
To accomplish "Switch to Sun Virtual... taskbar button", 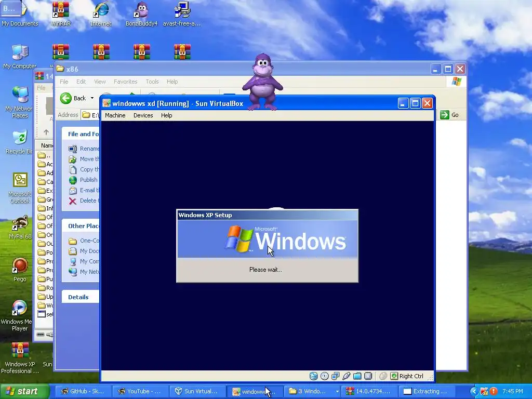I will click(x=197, y=391).
